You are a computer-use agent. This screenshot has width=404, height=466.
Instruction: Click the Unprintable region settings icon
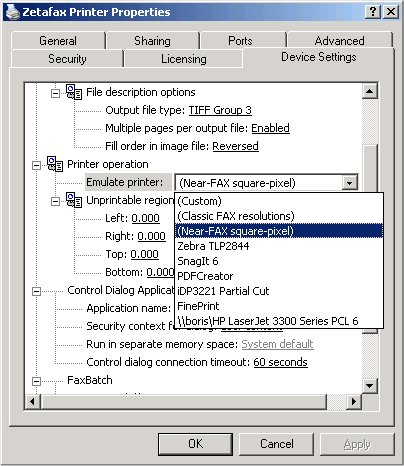tap(74, 200)
